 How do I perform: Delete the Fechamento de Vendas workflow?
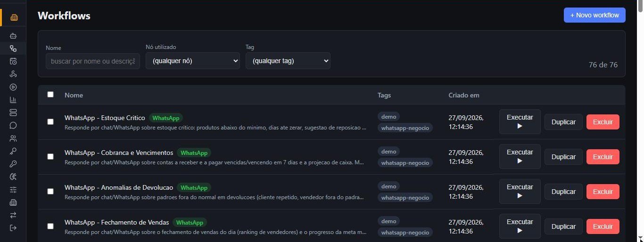tap(603, 226)
